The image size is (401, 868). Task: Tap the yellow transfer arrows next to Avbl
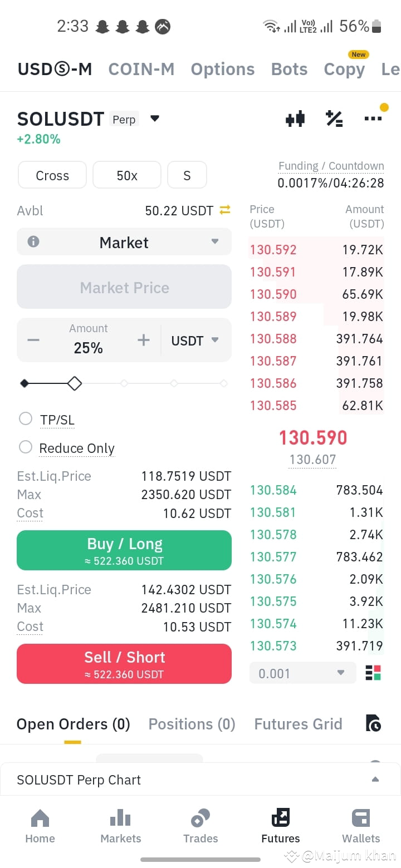point(225,210)
